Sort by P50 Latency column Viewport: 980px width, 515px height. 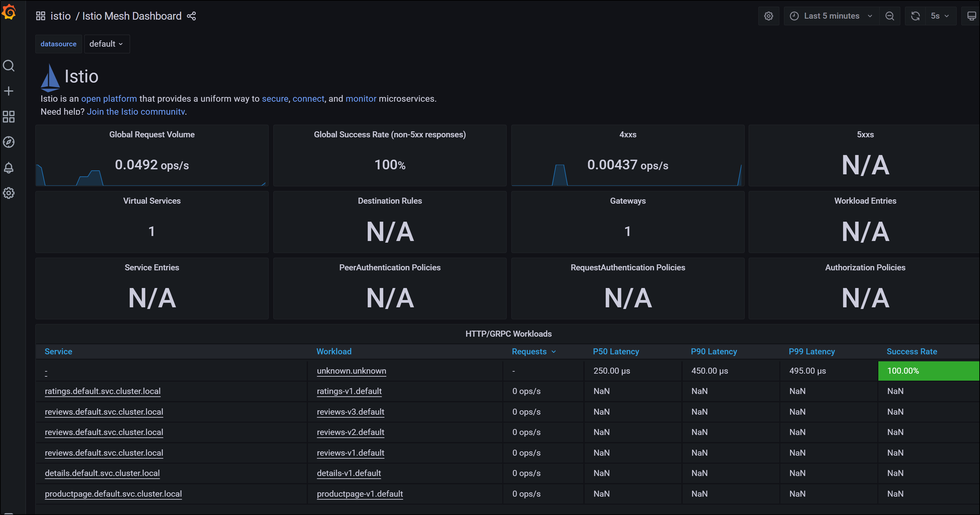[x=616, y=351]
